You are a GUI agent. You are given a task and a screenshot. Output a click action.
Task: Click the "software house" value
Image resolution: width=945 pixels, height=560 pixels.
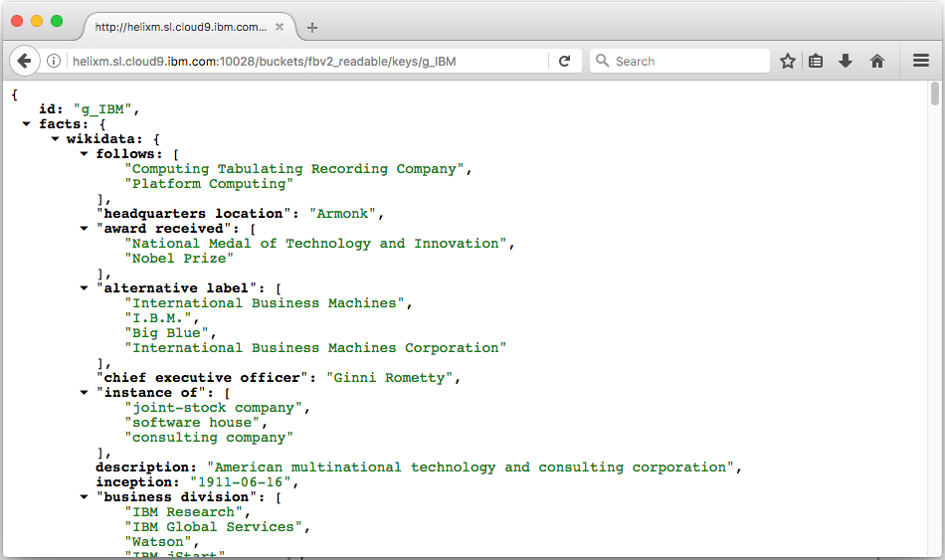pyautogui.click(x=192, y=423)
